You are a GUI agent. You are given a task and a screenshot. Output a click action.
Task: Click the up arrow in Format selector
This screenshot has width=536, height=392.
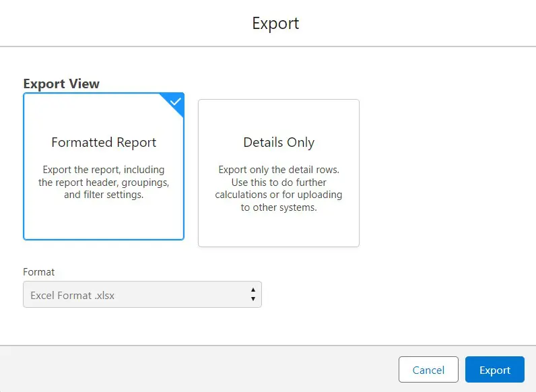click(253, 291)
